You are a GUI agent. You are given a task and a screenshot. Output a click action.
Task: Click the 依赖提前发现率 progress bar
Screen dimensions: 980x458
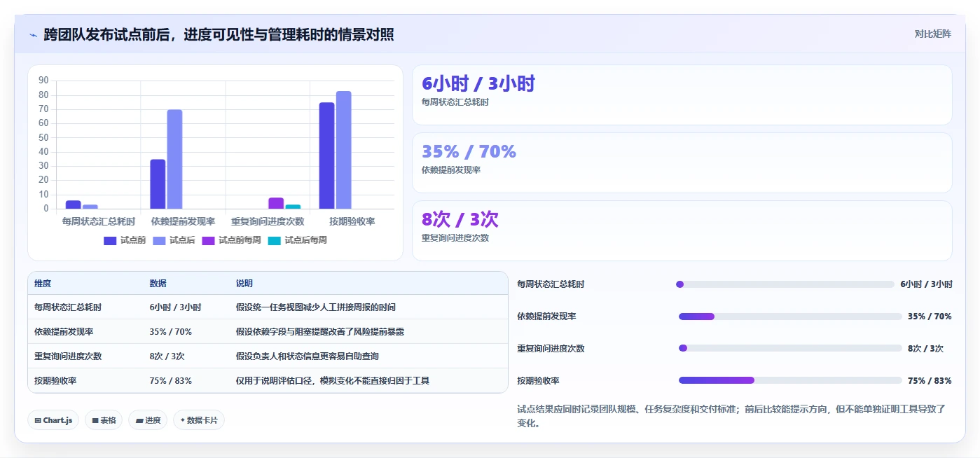(x=789, y=317)
